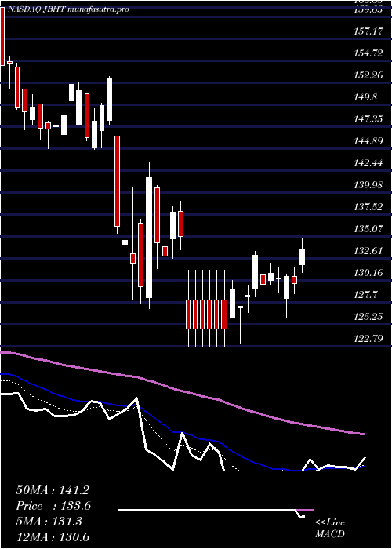Click the 139.98 price axis label
The height and width of the screenshot is (549, 392).
(367, 185)
